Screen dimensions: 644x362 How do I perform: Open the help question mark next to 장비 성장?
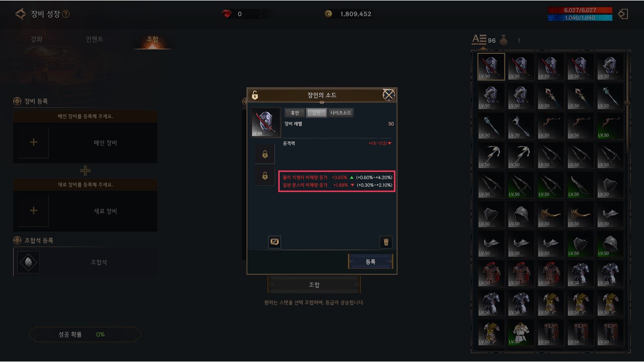tap(66, 14)
